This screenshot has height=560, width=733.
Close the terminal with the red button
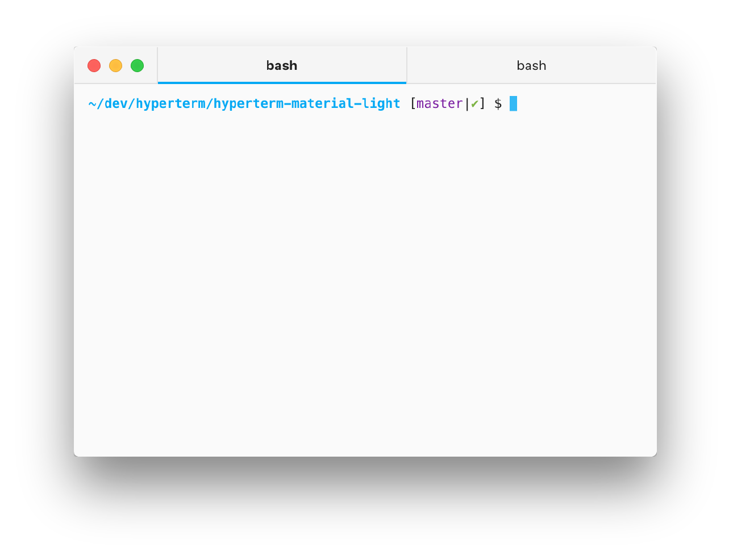click(x=94, y=66)
